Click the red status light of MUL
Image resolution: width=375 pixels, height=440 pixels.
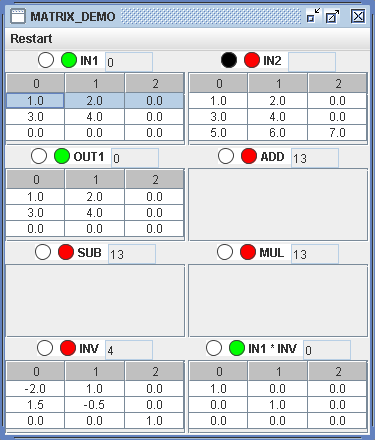pos(248,252)
